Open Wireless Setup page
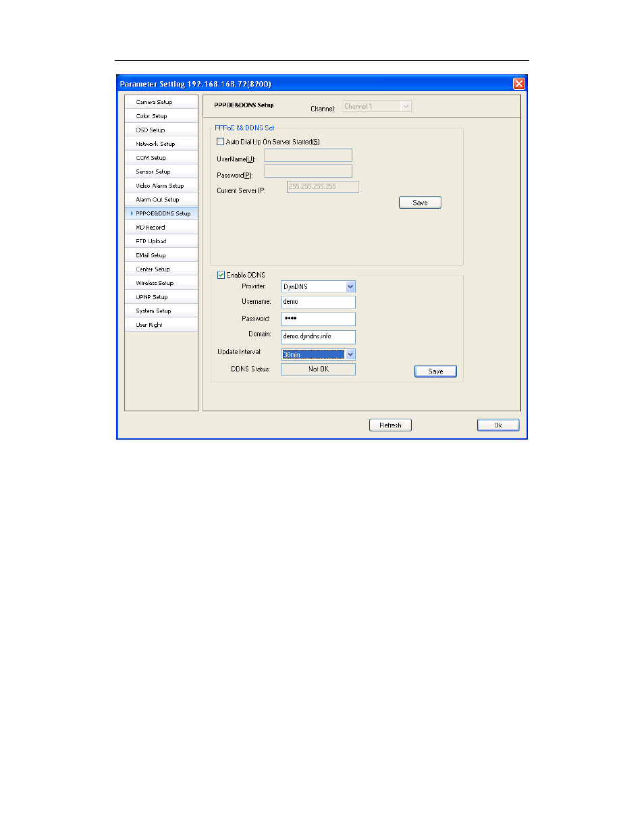The image size is (644, 834). (x=161, y=283)
